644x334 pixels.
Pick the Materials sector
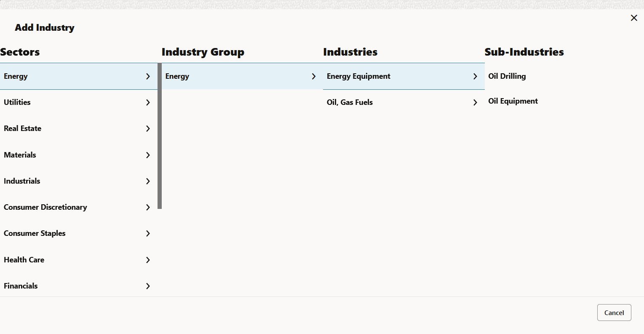click(79, 155)
